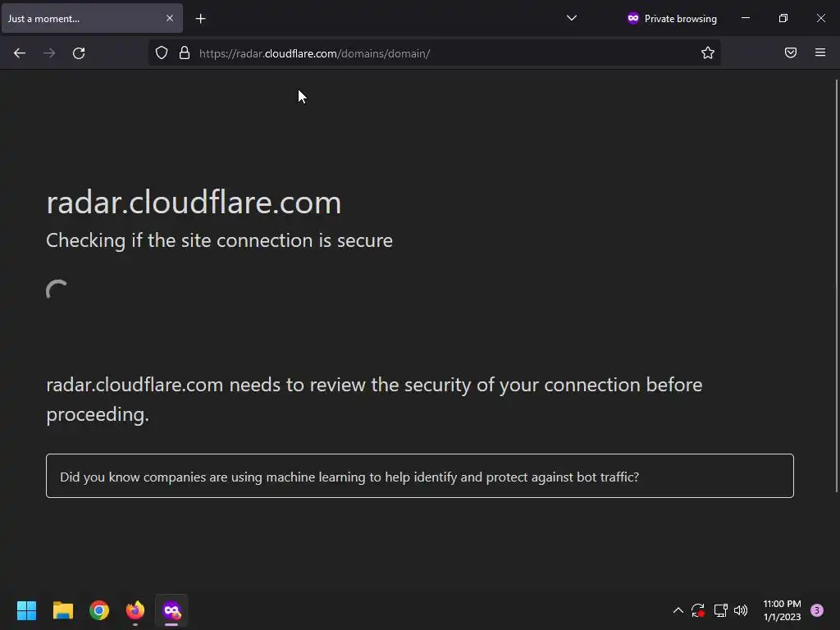Open Google Chrome from taskbar
840x630 pixels.
99,610
